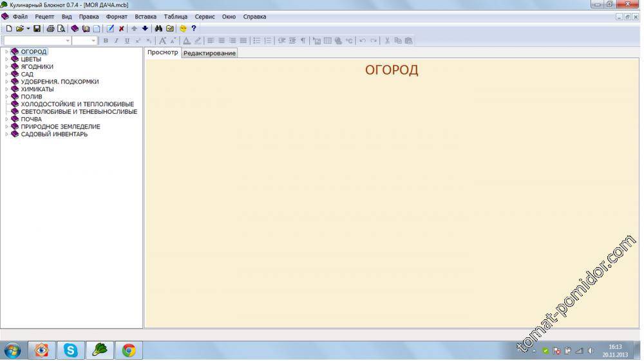Click the Windows Start button
The width and height of the screenshot is (644, 361).
(x=12, y=350)
